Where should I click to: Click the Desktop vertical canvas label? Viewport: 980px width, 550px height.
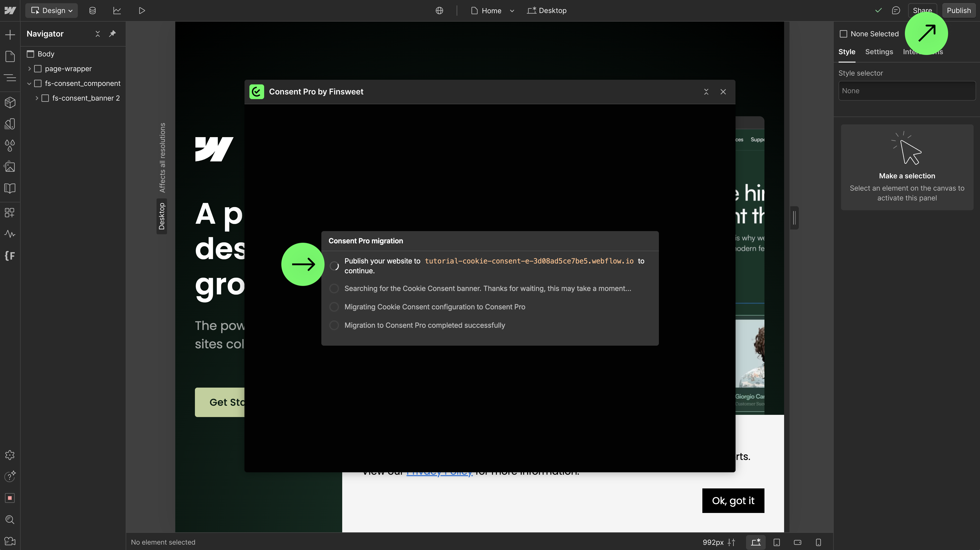(x=162, y=216)
